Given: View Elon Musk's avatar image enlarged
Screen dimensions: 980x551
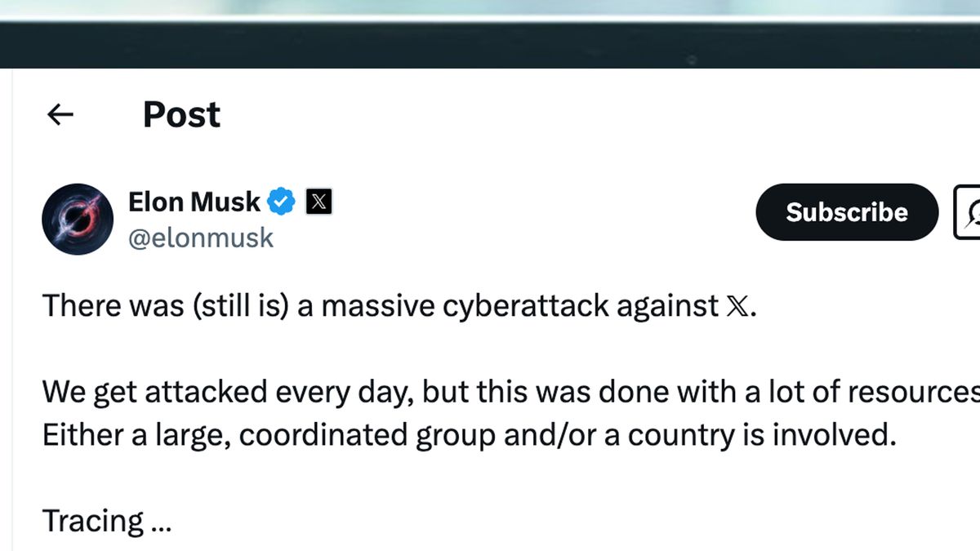Looking at the screenshot, I should click(x=78, y=219).
